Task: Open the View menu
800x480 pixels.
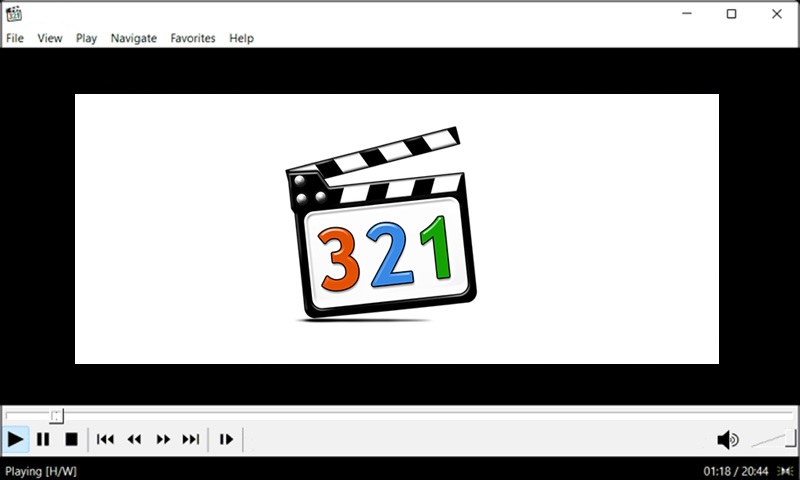Action: pyautogui.click(x=50, y=38)
